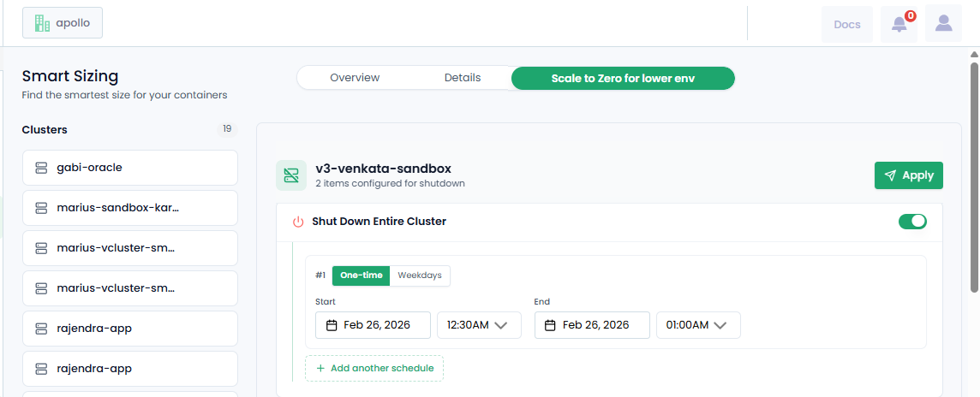The image size is (980, 397).
Task: Open the notifications bell icon
Action: [x=899, y=24]
